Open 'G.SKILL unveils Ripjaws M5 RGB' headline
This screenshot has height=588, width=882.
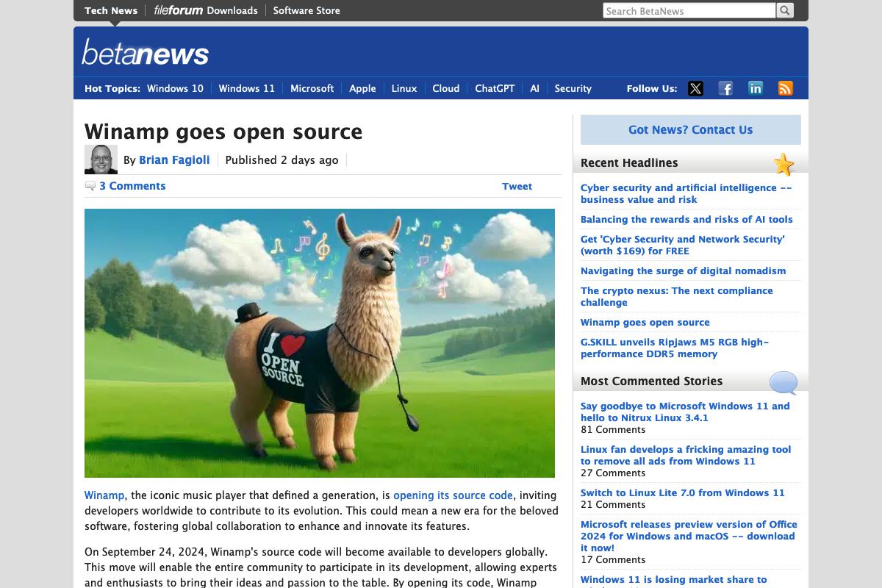(x=675, y=348)
